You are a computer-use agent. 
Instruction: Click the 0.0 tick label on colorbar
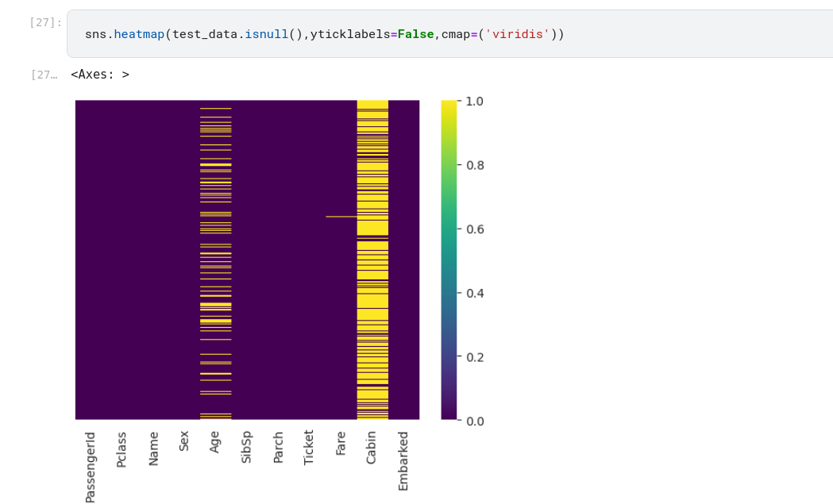[x=475, y=421]
